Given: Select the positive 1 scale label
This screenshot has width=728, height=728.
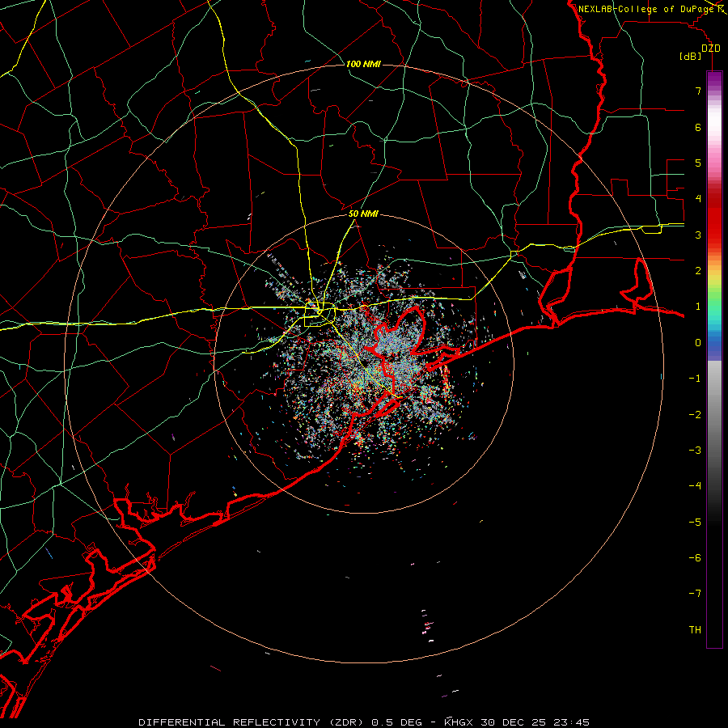Looking at the screenshot, I should pos(698,307).
